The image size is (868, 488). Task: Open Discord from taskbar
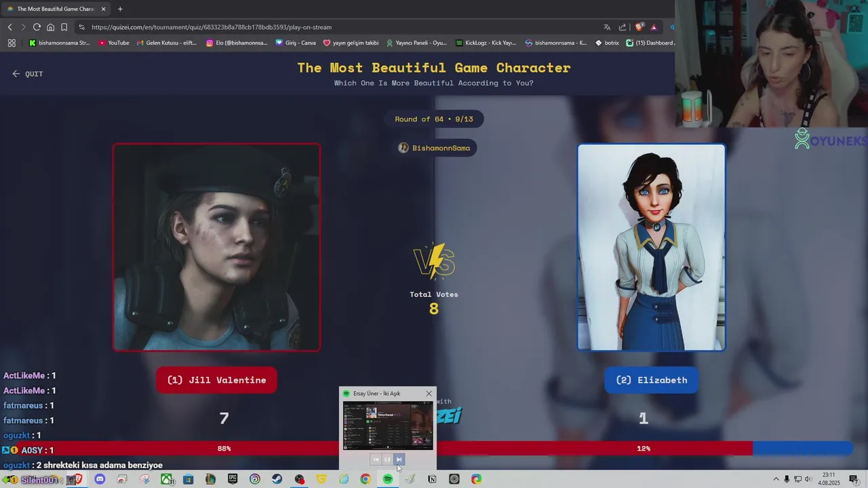click(x=100, y=479)
